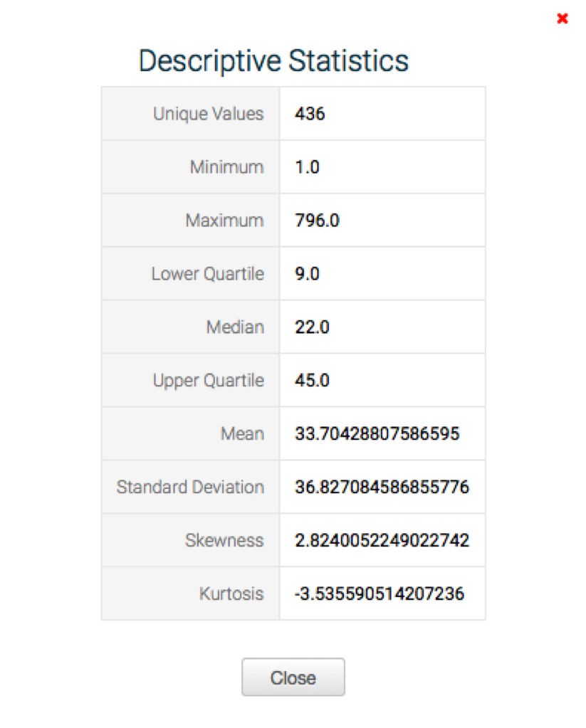Select the lower quartile value 9.0
586x728 pixels.
point(307,273)
